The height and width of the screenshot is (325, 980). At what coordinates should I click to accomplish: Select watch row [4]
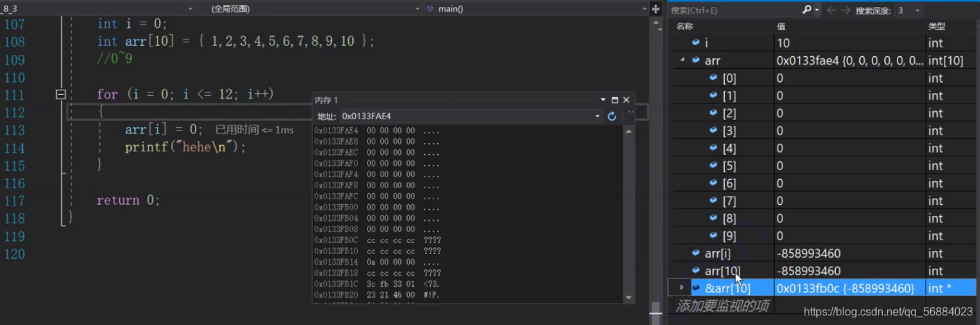(825, 148)
